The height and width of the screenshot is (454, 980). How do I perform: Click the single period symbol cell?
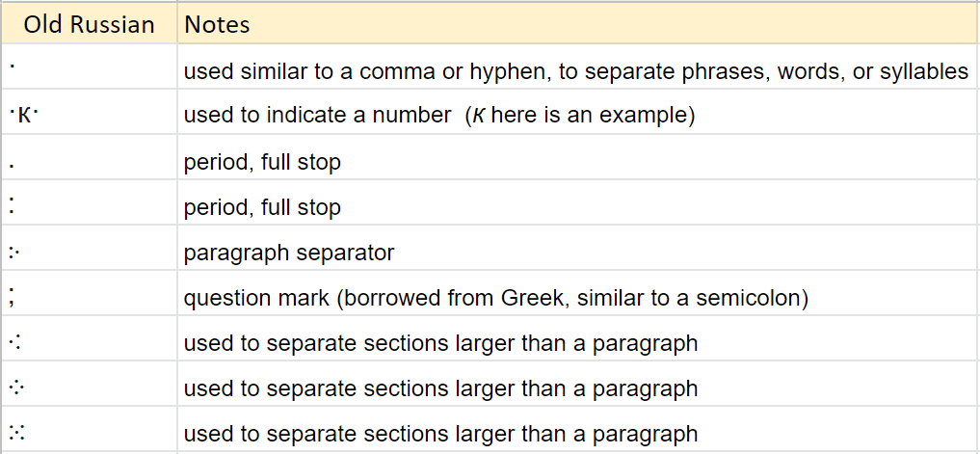(89, 156)
